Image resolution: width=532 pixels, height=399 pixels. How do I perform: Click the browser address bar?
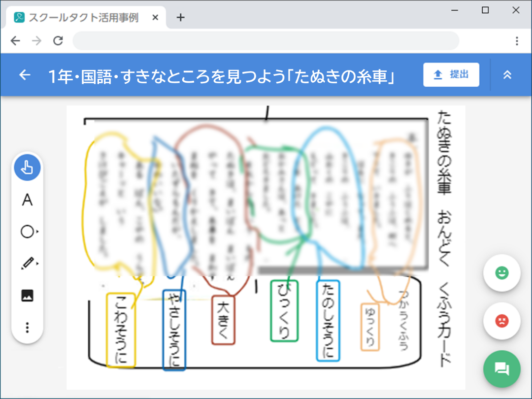click(266, 41)
